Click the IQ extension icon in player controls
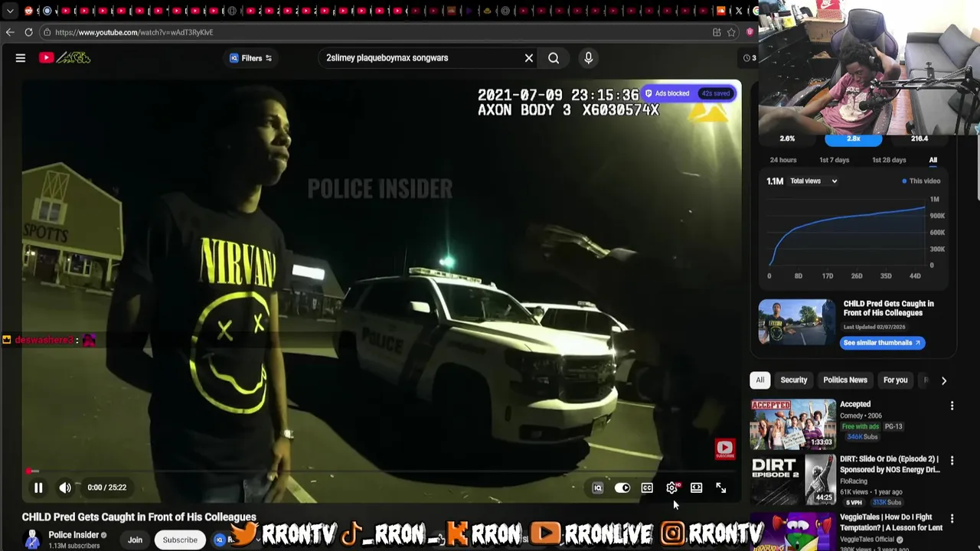The height and width of the screenshot is (551, 980). [598, 488]
